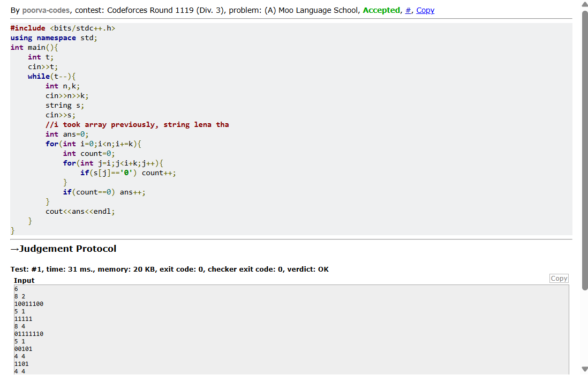Screen dimensions: 588x382
Task: Click the '#include <bits/stdc++.h>' code line
Action: click(x=63, y=28)
